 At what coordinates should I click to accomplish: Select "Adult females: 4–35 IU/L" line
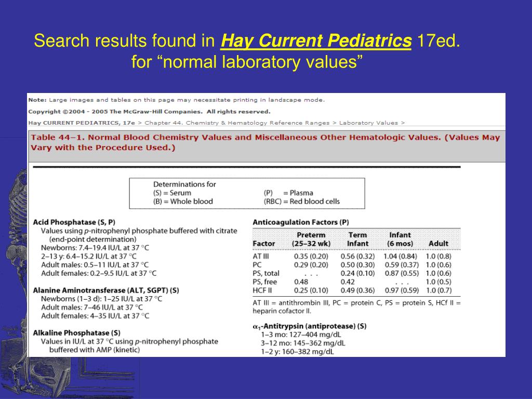click(95, 316)
